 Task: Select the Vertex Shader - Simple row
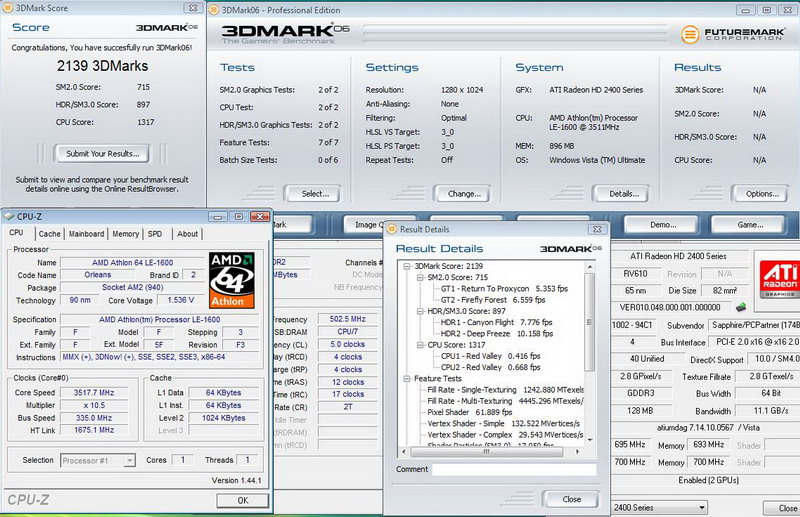pos(504,423)
